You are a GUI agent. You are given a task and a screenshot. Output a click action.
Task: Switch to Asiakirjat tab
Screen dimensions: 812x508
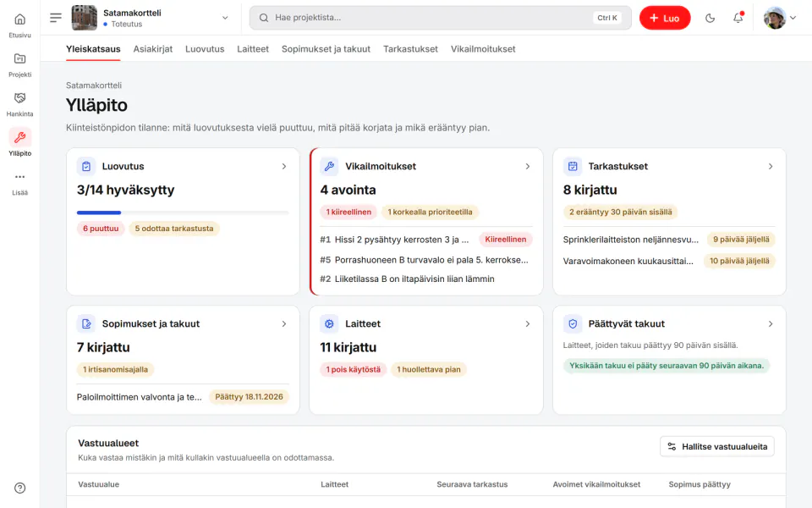pyautogui.click(x=153, y=49)
